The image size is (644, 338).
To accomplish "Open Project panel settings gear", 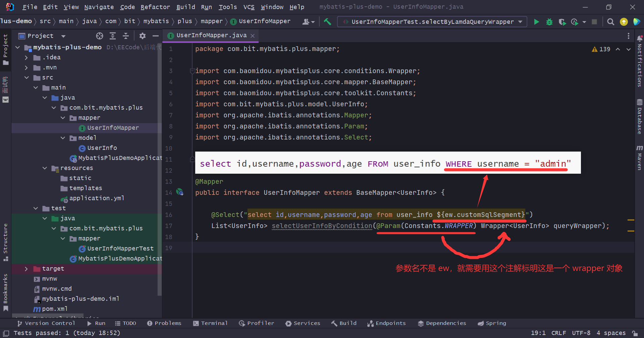I will click(x=143, y=36).
